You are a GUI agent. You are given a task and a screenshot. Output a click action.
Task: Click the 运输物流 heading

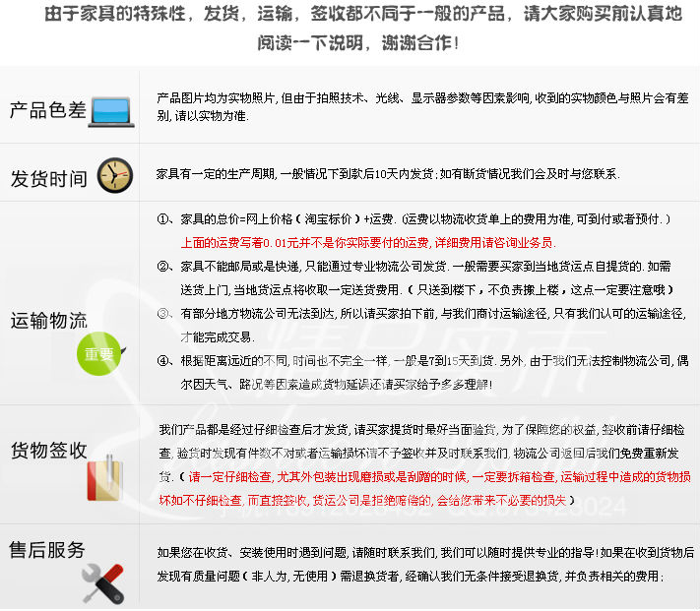(x=48, y=321)
